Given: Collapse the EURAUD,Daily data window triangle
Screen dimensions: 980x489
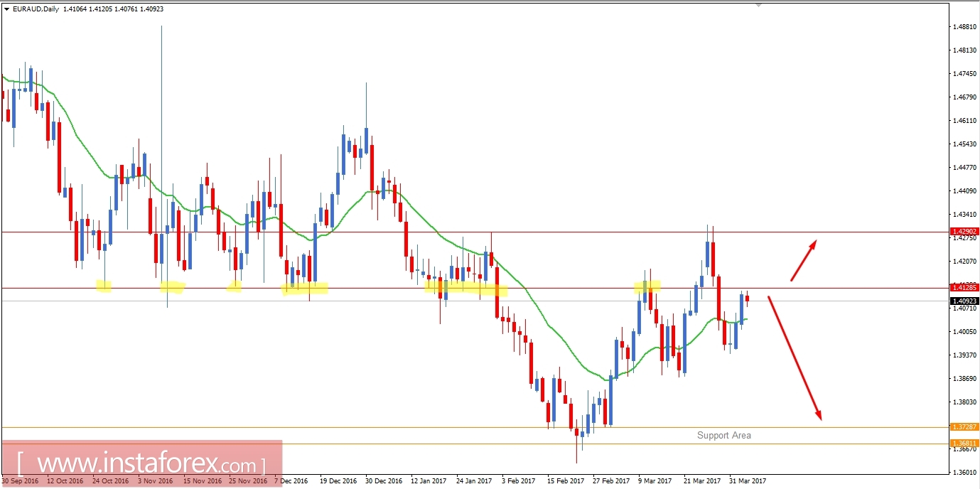Looking at the screenshot, I should pyautogui.click(x=6, y=8).
